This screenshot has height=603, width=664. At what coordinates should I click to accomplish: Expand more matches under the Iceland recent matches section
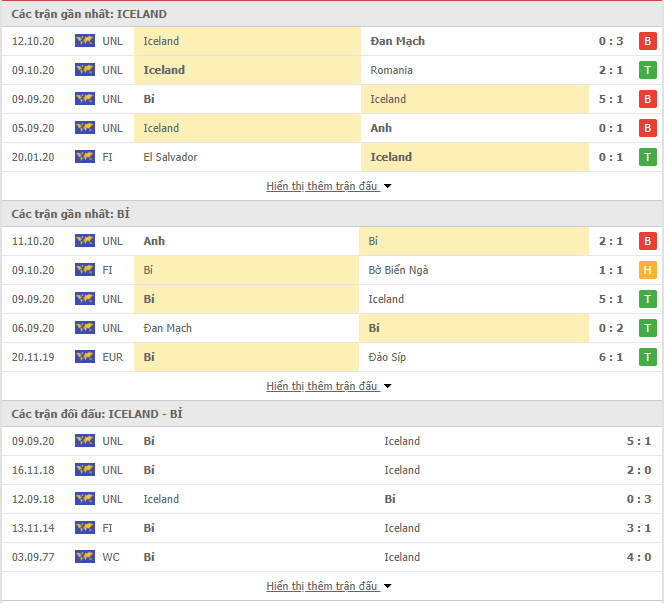click(x=329, y=186)
